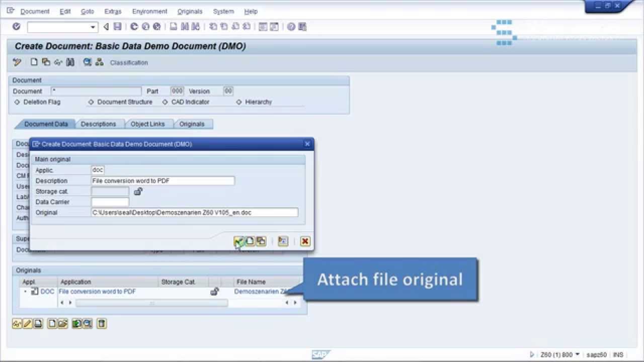644x362 pixels.
Task: Open the Goto menu
Action: (88, 11)
